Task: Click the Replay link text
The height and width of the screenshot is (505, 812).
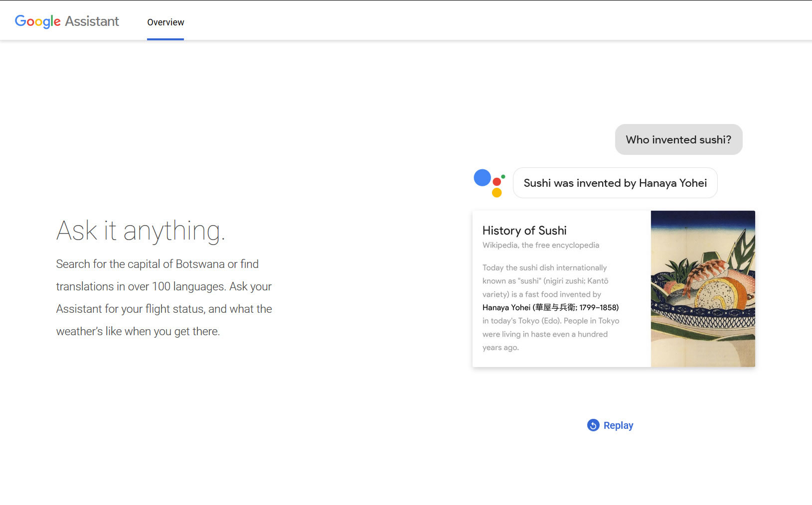Action: click(x=618, y=425)
